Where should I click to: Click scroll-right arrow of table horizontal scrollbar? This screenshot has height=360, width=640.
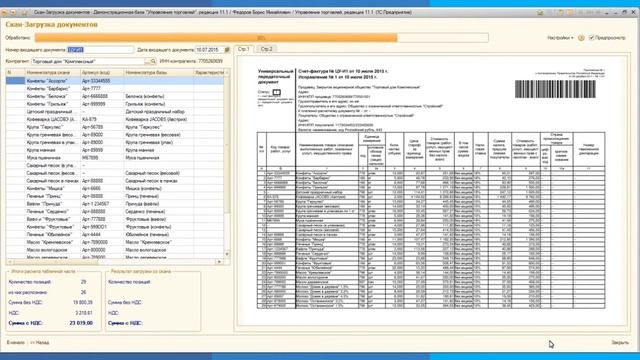click(x=220, y=262)
